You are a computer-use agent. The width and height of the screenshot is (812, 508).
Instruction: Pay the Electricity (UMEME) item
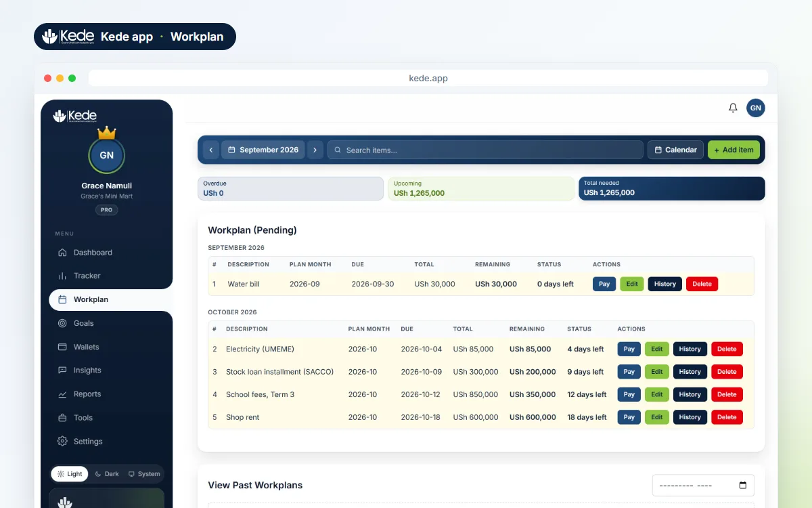pyautogui.click(x=629, y=349)
